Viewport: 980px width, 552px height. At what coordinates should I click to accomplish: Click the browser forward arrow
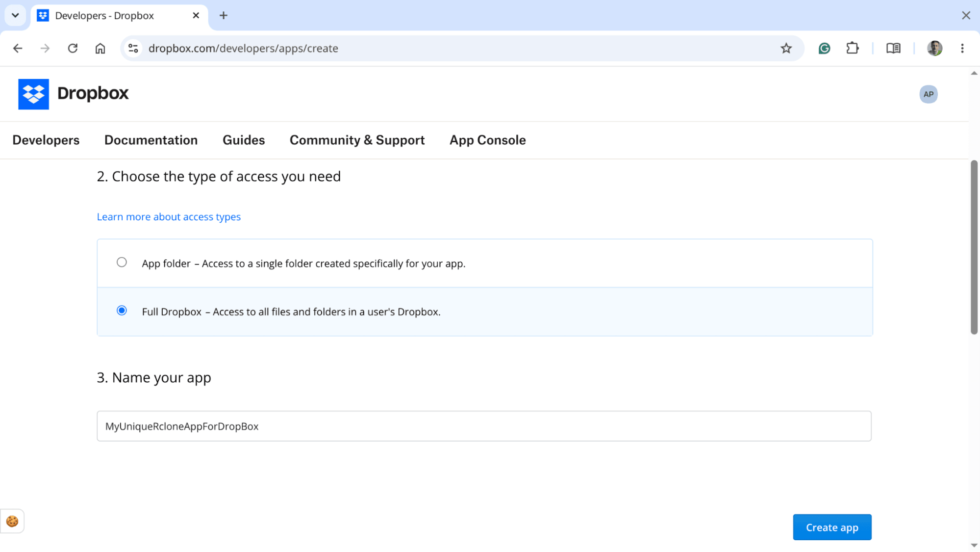coord(45,48)
